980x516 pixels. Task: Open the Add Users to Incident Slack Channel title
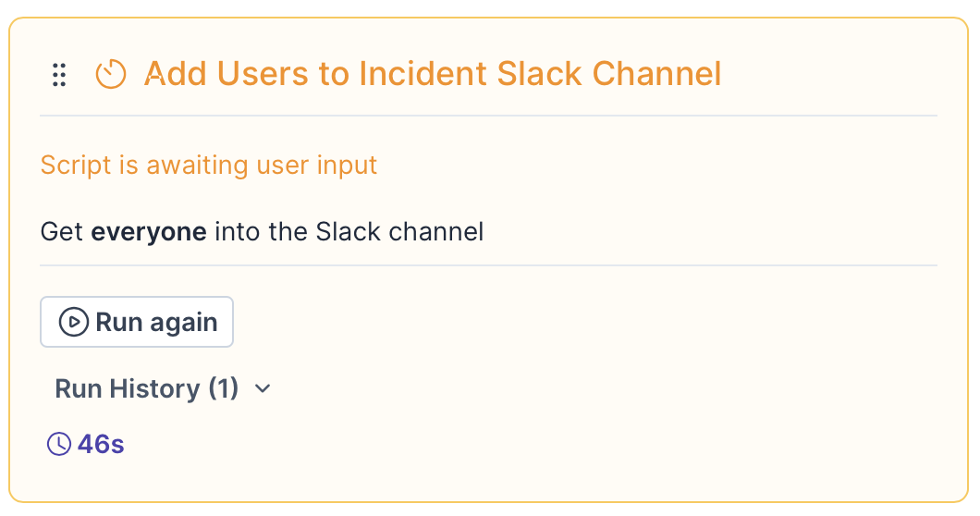pyautogui.click(x=432, y=73)
